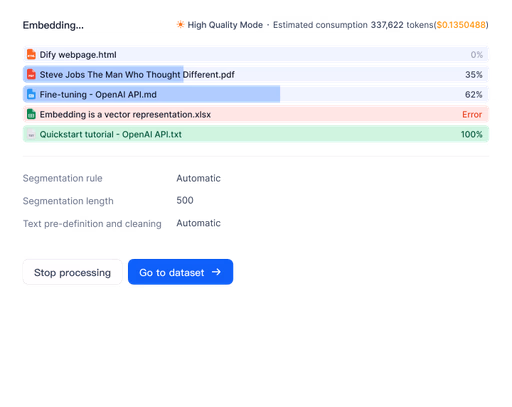Viewport: 512px width, 407px height.
Task: Click the HTML file icon for Dify webpage
Action: click(x=31, y=54)
